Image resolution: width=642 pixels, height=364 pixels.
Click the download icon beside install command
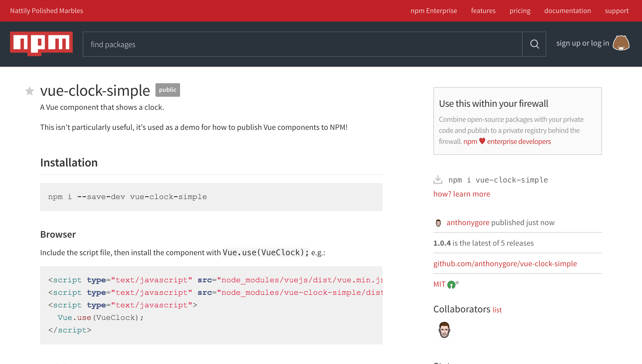[438, 179]
